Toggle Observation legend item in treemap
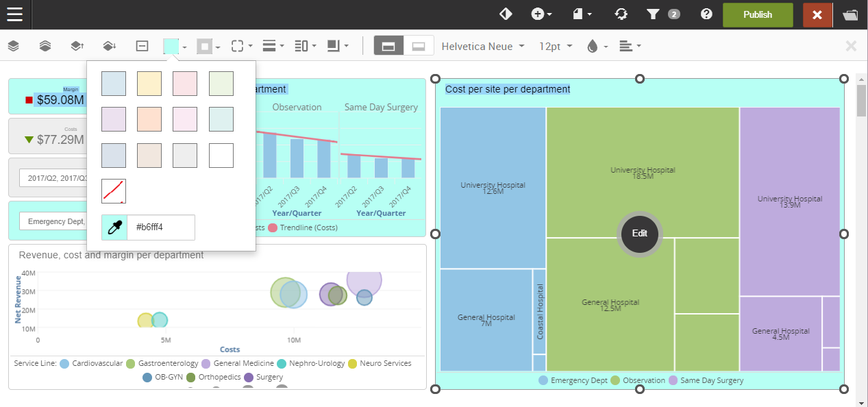Screen dimensions: 868x407 [637, 380]
